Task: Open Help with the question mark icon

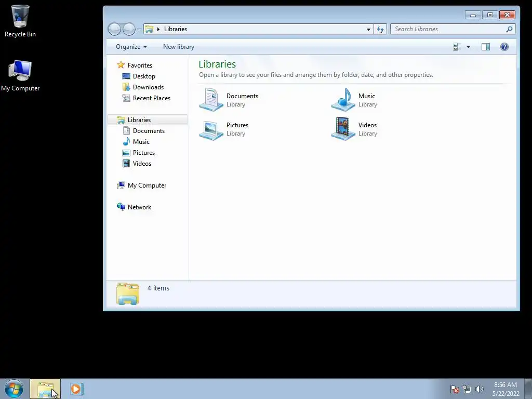Action: coord(504,47)
